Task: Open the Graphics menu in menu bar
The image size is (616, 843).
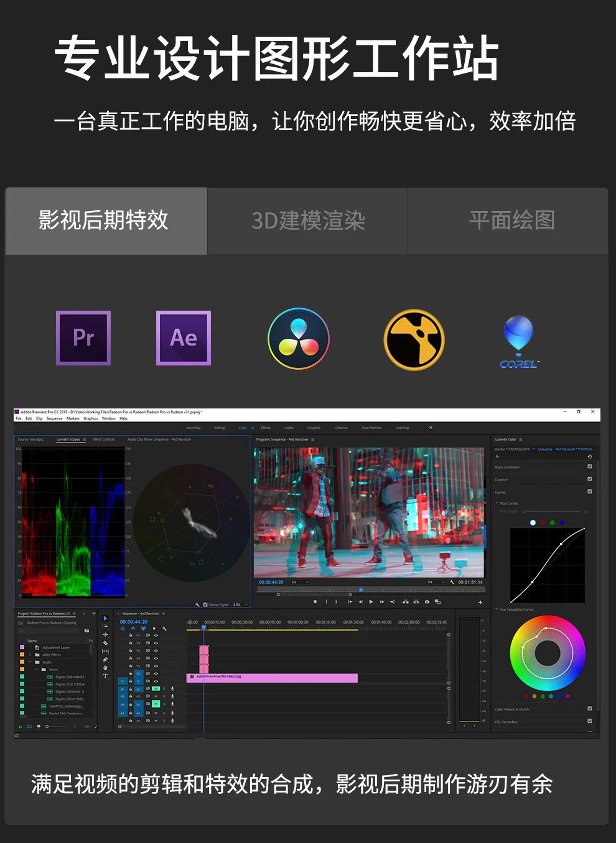Action: tap(91, 418)
